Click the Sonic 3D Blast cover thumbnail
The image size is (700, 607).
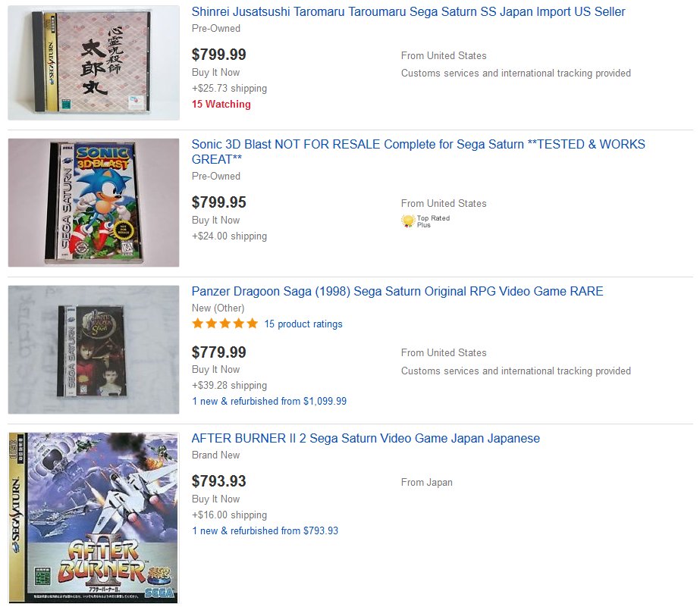(x=94, y=202)
